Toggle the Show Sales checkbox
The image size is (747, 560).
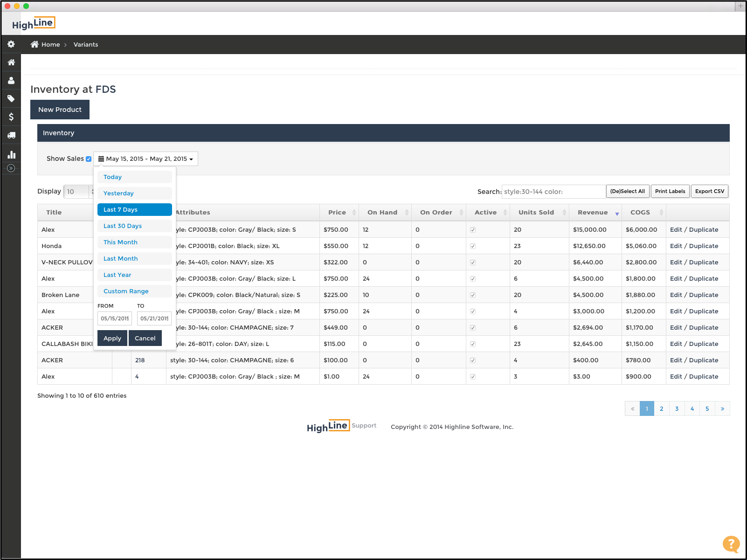point(89,159)
